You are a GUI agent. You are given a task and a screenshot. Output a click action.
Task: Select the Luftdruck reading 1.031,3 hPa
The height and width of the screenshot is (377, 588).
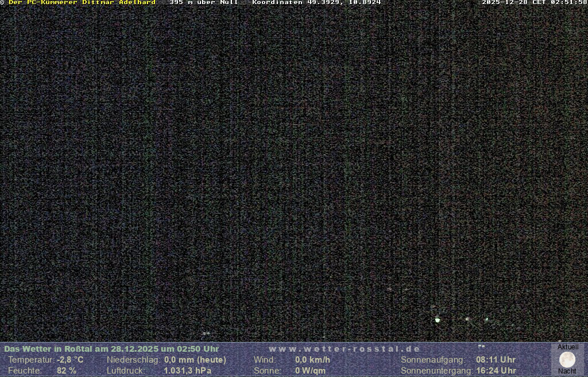tap(188, 371)
